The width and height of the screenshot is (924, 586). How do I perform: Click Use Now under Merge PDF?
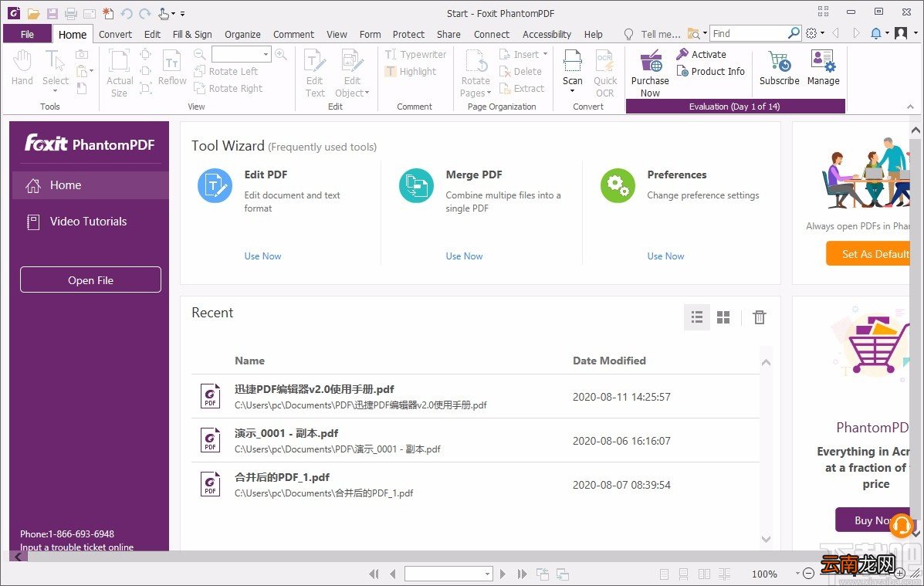[x=464, y=256]
